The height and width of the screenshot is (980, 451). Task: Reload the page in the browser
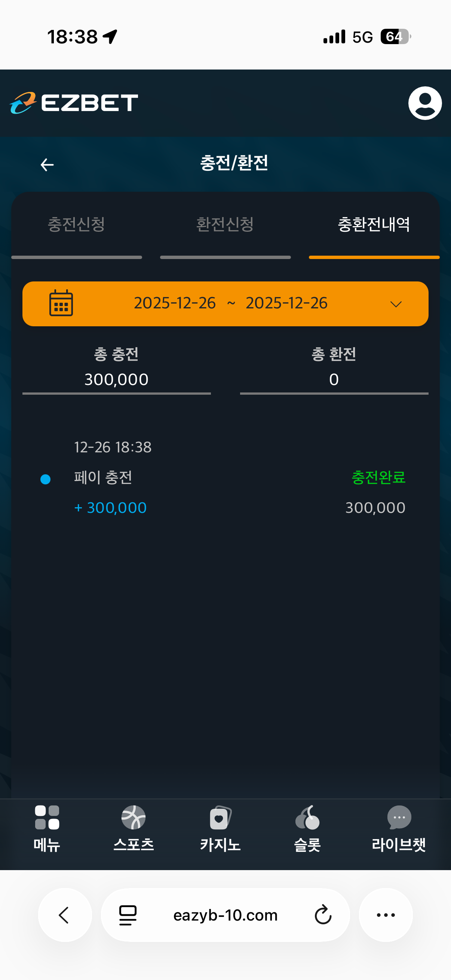323,915
